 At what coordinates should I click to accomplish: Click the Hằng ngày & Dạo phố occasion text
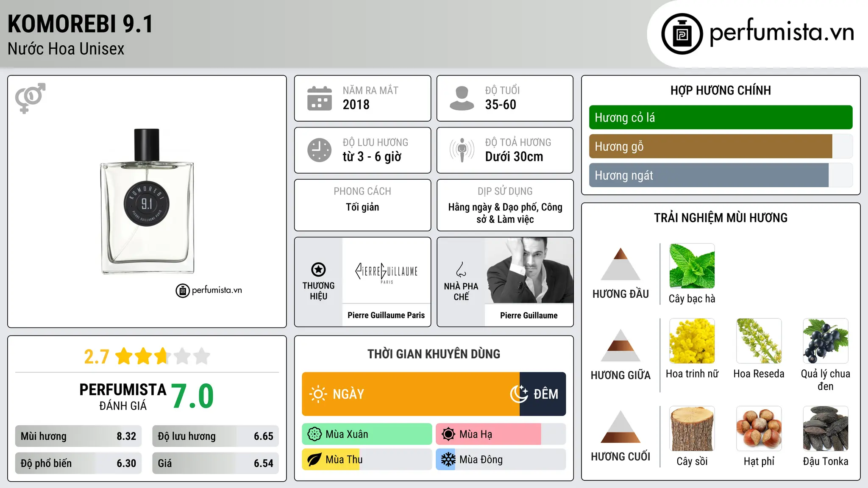505,213
